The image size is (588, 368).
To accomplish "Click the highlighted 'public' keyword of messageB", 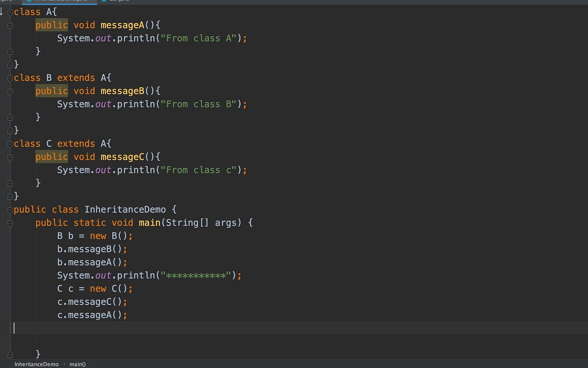I will 51,91.
